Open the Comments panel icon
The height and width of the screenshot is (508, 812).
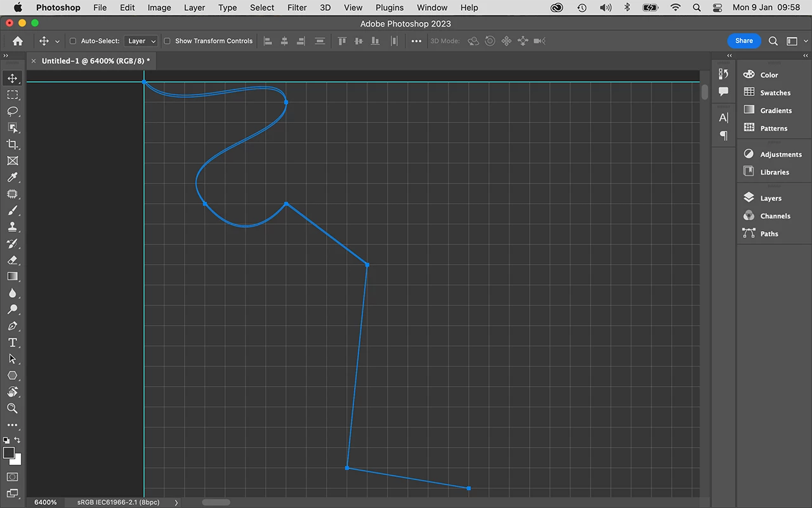723,91
